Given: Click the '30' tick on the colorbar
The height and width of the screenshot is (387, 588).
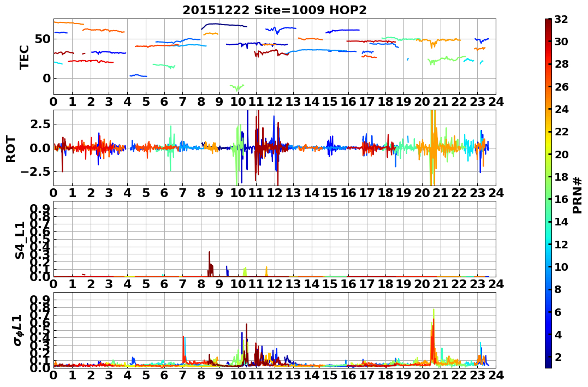Looking at the screenshot, I should tap(562, 41).
